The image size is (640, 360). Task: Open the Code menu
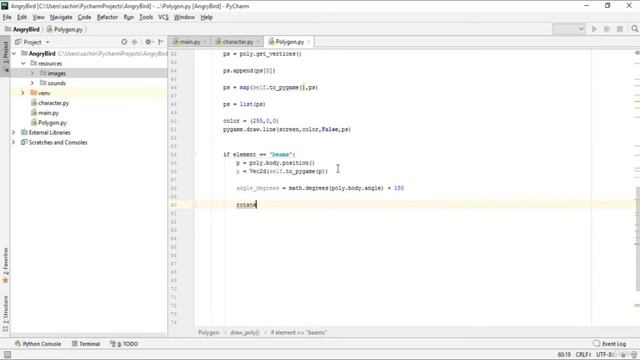(x=84, y=17)
